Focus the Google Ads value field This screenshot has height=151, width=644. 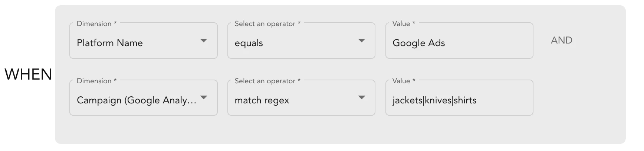(x=459, y=43)
